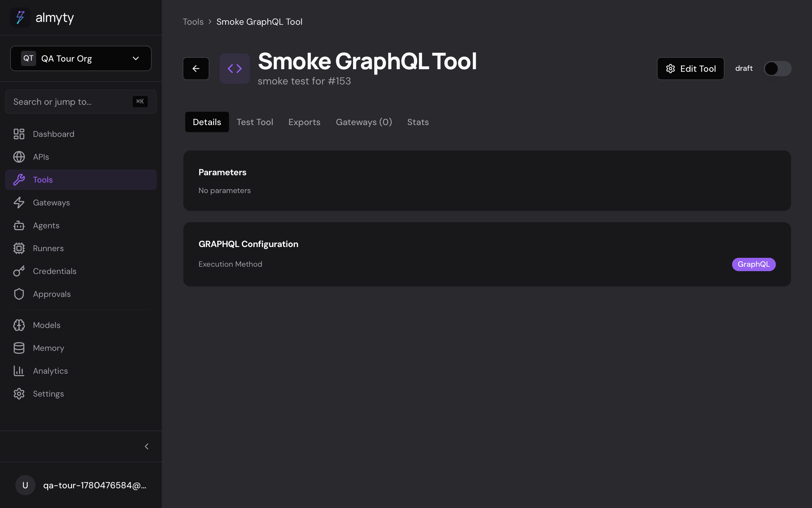Go to the APIs section
The image size is (812, 508).
81,157
